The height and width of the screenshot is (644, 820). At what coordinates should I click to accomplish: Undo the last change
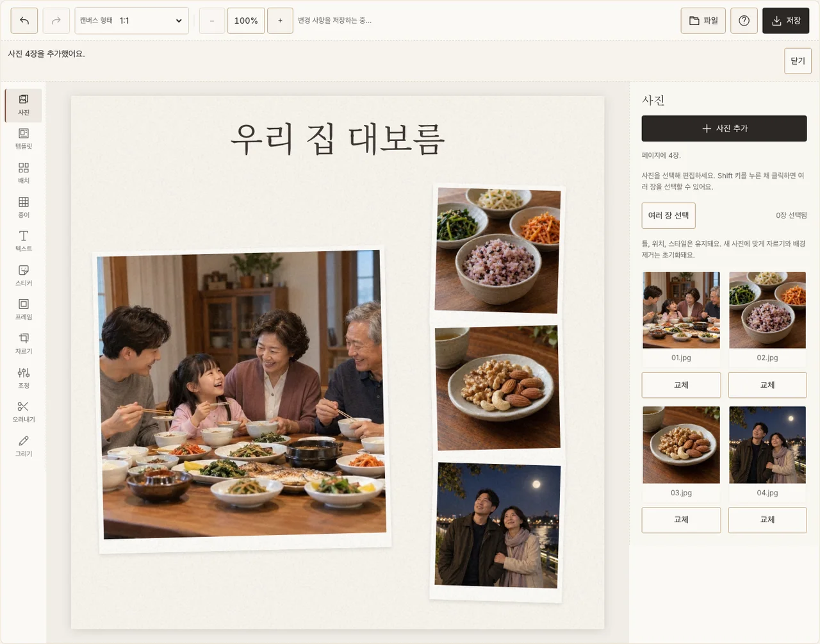(x=24, y=21)
